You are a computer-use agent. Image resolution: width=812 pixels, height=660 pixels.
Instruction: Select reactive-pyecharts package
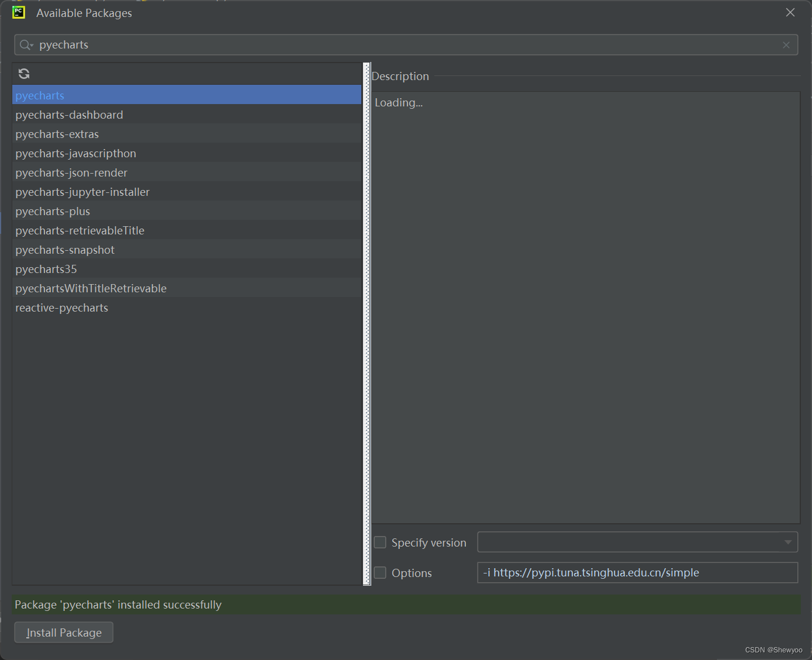(62, 307)
